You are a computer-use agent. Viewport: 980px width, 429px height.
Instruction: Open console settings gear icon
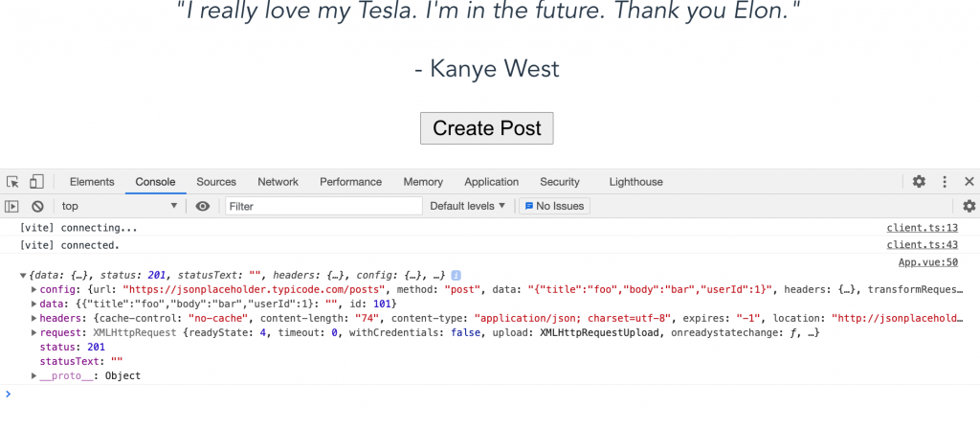click(x=969, y=206)
